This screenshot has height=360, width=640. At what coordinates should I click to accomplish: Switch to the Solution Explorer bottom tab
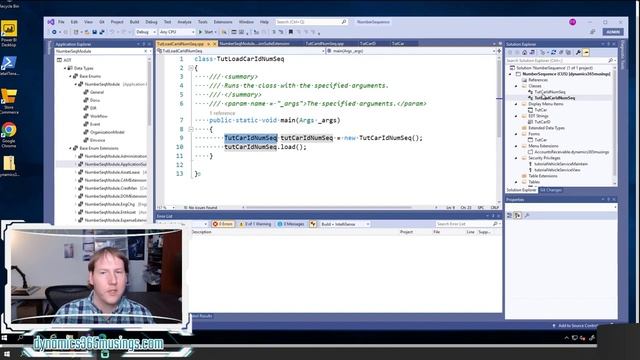click(x=522, y=190)
